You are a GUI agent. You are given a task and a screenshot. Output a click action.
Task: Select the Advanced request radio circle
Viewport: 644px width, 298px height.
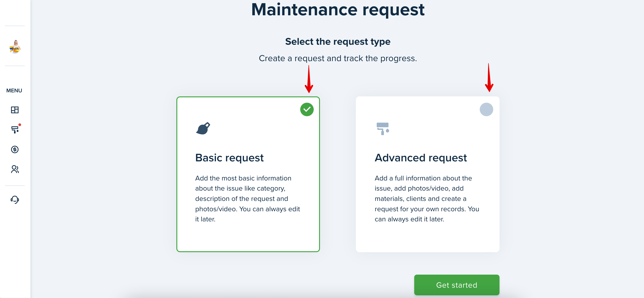tap(486, 109)
